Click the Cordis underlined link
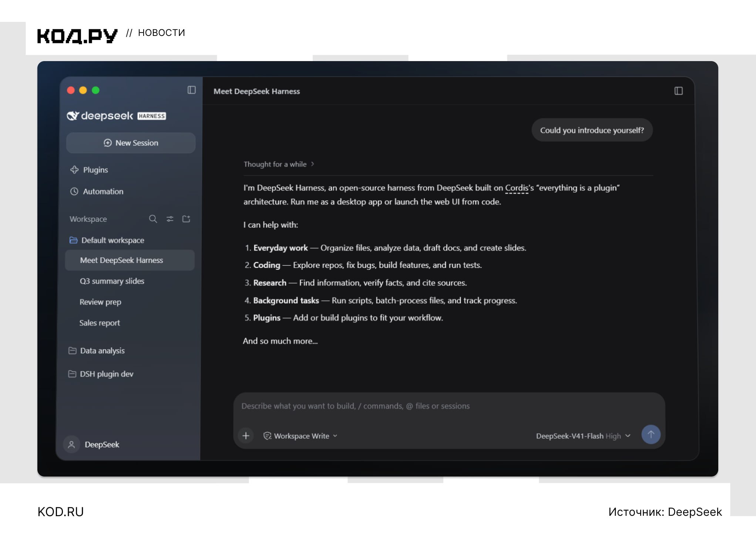 (517, 188)
